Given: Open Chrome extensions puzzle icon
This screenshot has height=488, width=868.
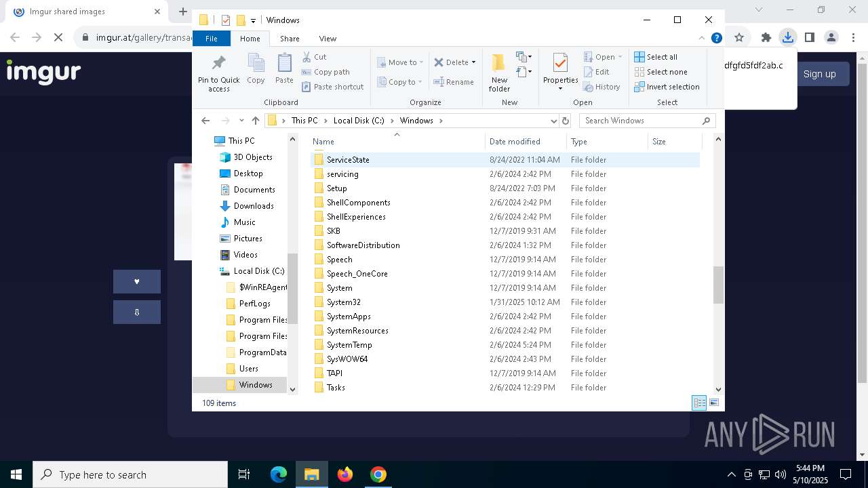Looking at the screenshot, I should coord(766,37).
